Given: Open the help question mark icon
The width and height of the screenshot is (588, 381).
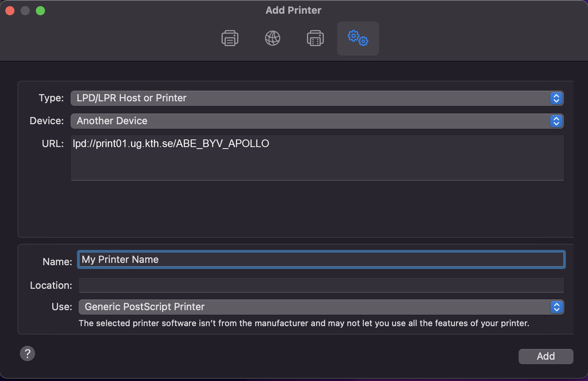Looking at the screenshot, I should [27, 354].
